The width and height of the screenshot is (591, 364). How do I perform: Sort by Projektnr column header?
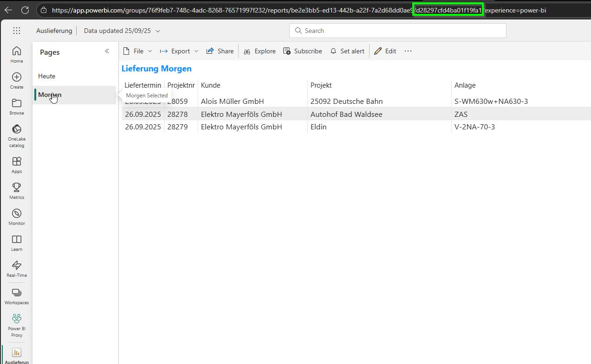click(x=181, y=85)
